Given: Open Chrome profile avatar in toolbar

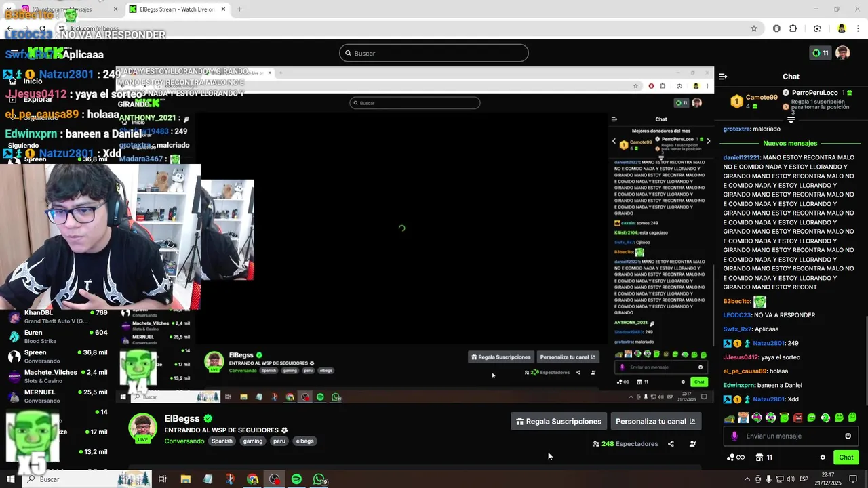Looking at the screenshot, I should [842, 28].
